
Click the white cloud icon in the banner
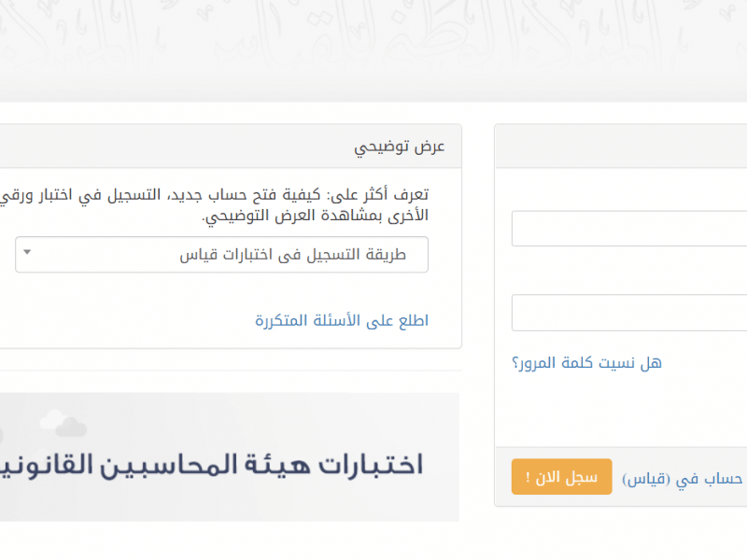(x=53, y=418)
